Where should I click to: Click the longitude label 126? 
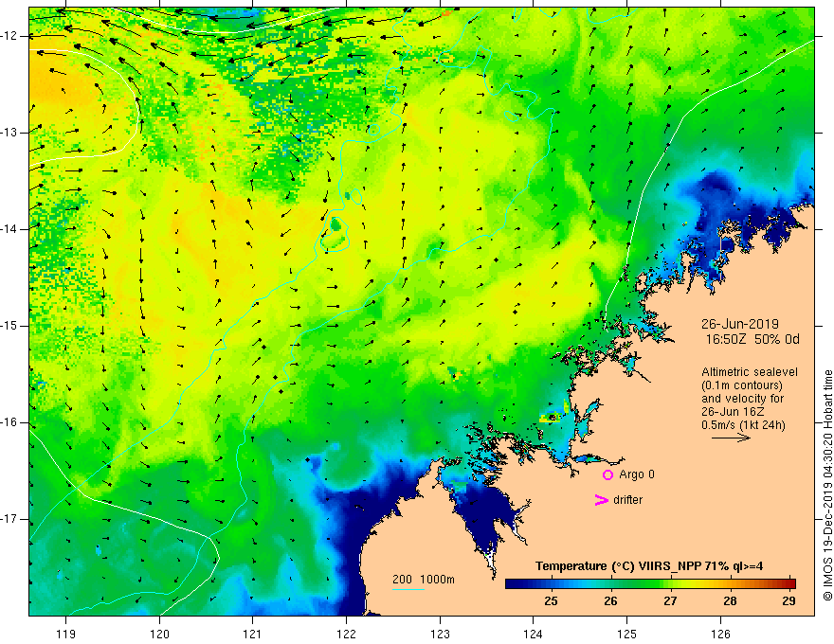720,634
